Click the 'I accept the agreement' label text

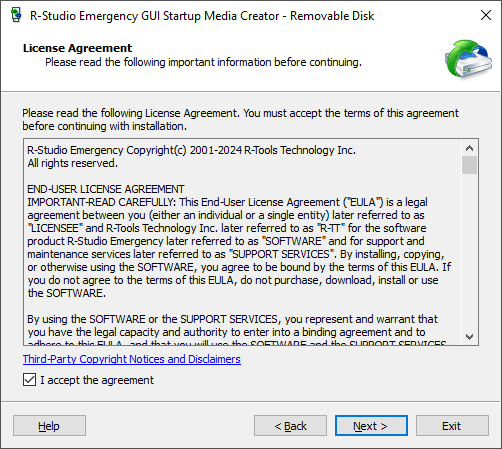(97, 380)
